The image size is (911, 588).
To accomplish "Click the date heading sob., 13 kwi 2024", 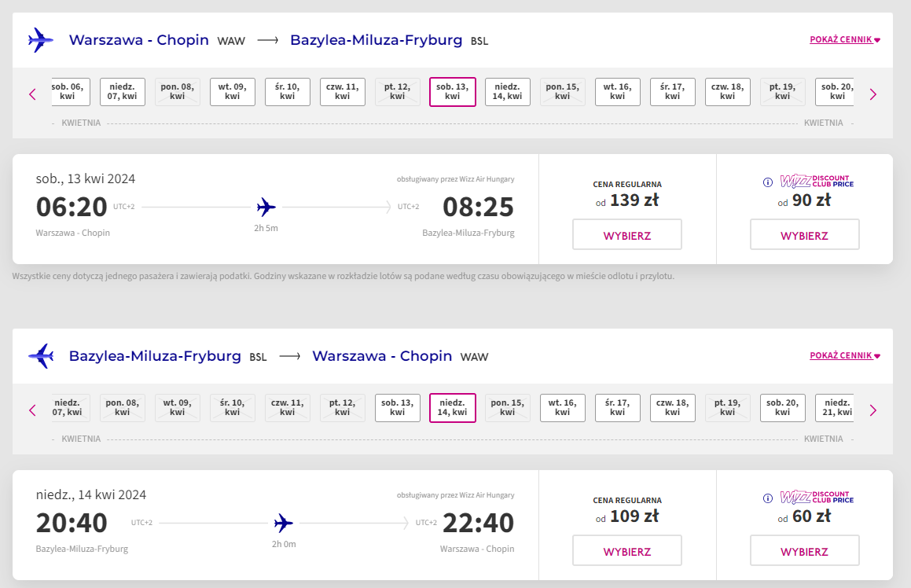I will [86, 179].
